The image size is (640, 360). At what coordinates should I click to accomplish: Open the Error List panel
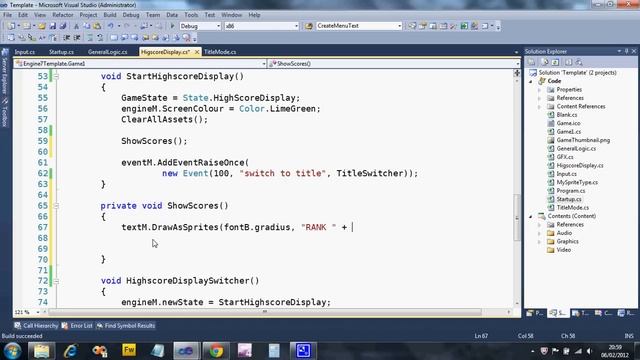(77, 326)
